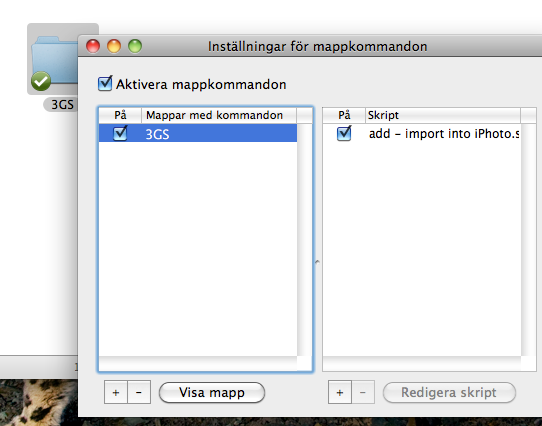Select the add - import into iPhoto script row

click(x=422, y=133)
